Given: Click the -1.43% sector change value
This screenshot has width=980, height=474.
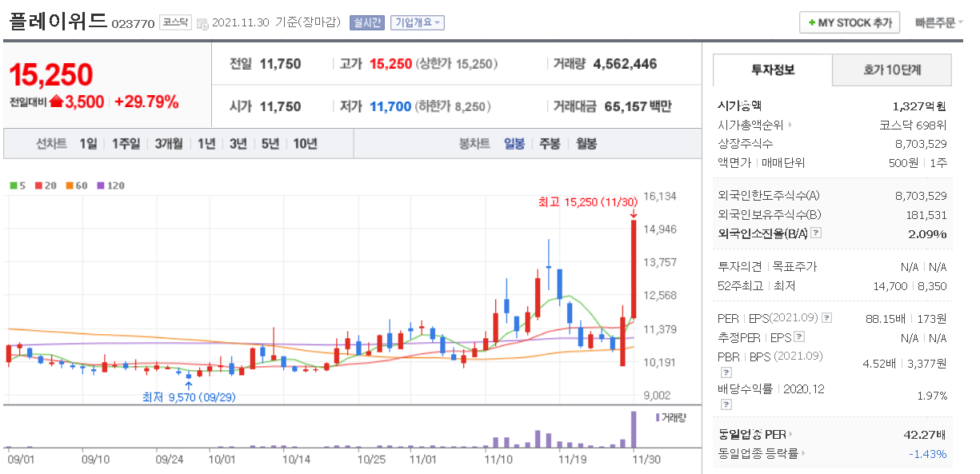Looking at the screenshot, I should (x=927, y=454).
